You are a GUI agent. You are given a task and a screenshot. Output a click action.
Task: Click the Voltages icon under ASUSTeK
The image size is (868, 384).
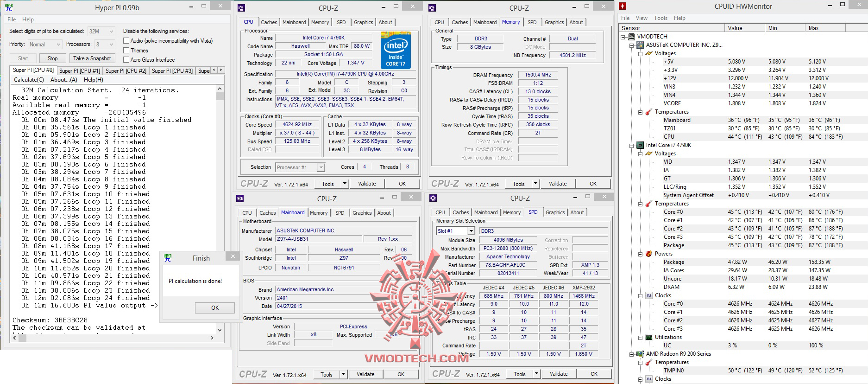tap(648, 53)
